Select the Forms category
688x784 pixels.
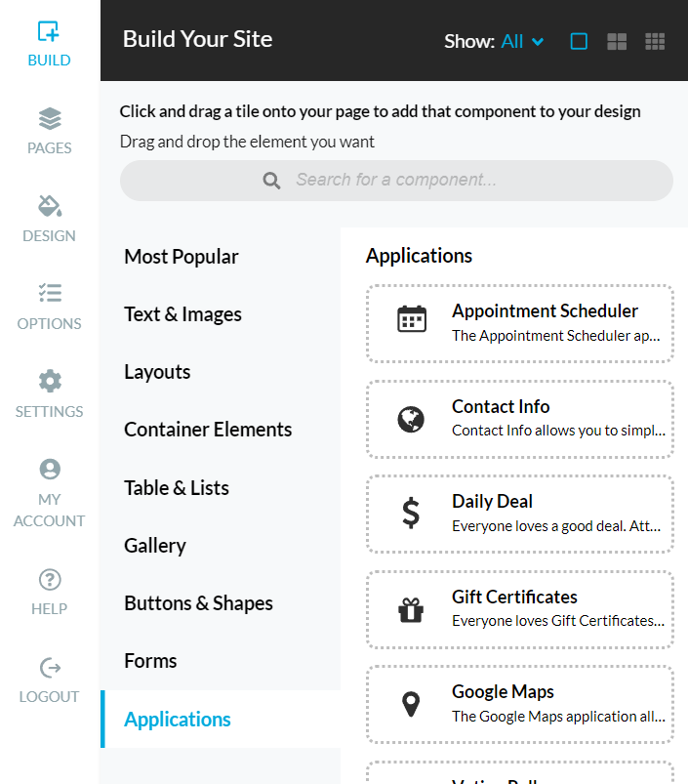tap(150, 661)
